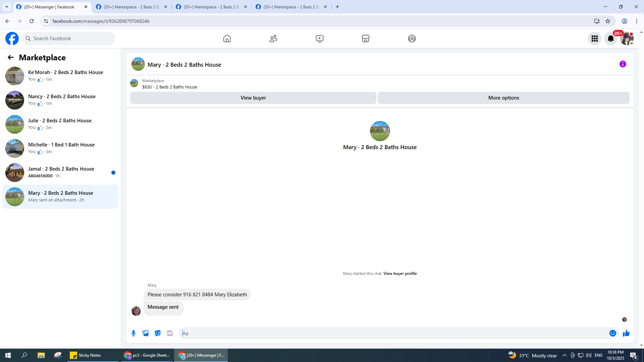Image resolution: width=644 pixels, height=362 pixels.
Task: Click the More options button
Action: pyautogui.click(x=503, y=98)
